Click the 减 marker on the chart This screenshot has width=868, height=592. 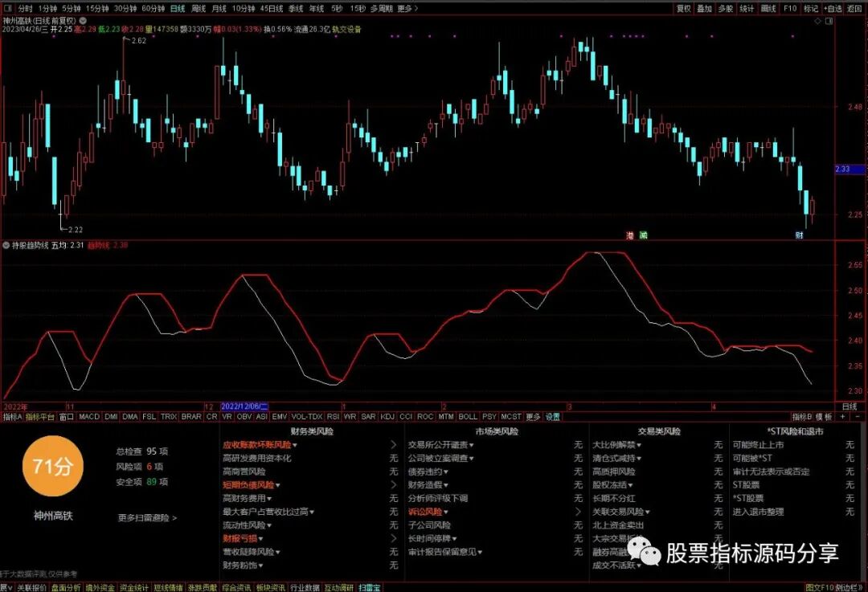[643, 235]
